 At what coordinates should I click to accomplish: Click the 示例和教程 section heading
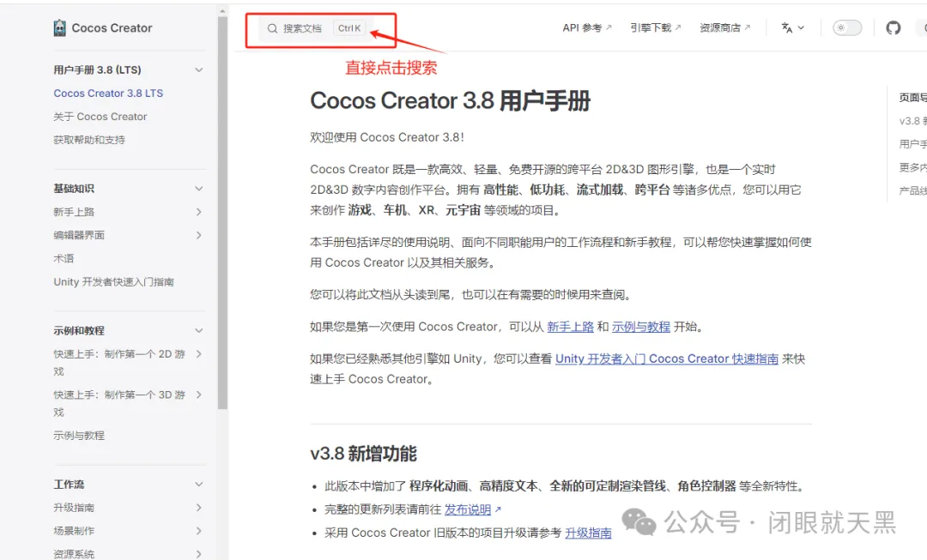tap(79, 330)
